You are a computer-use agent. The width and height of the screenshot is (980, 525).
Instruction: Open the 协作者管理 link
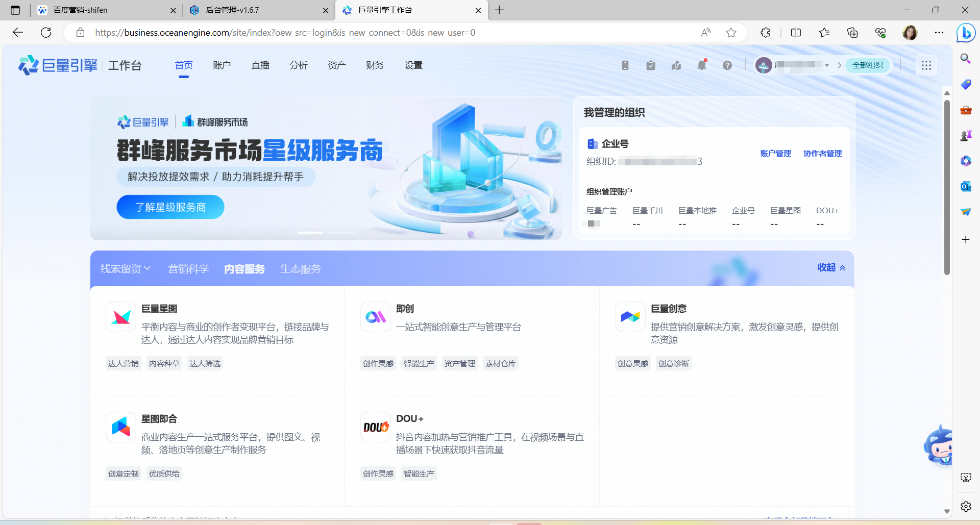point(823,154)
